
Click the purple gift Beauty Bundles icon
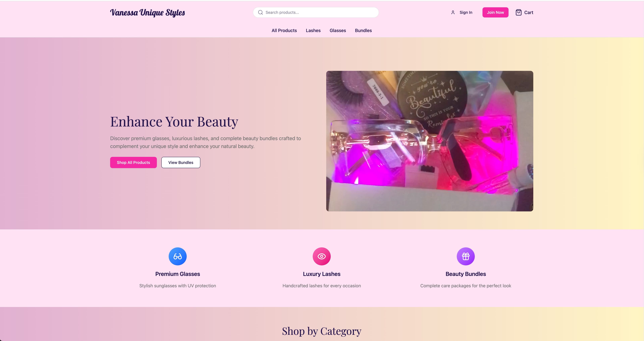tap(466, 256)
